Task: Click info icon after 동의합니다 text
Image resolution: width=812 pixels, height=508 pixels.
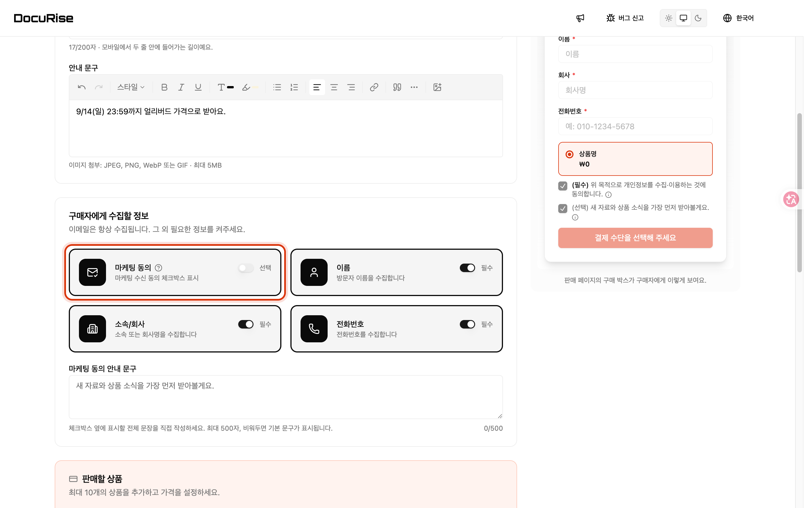Action: coord(608,194)
